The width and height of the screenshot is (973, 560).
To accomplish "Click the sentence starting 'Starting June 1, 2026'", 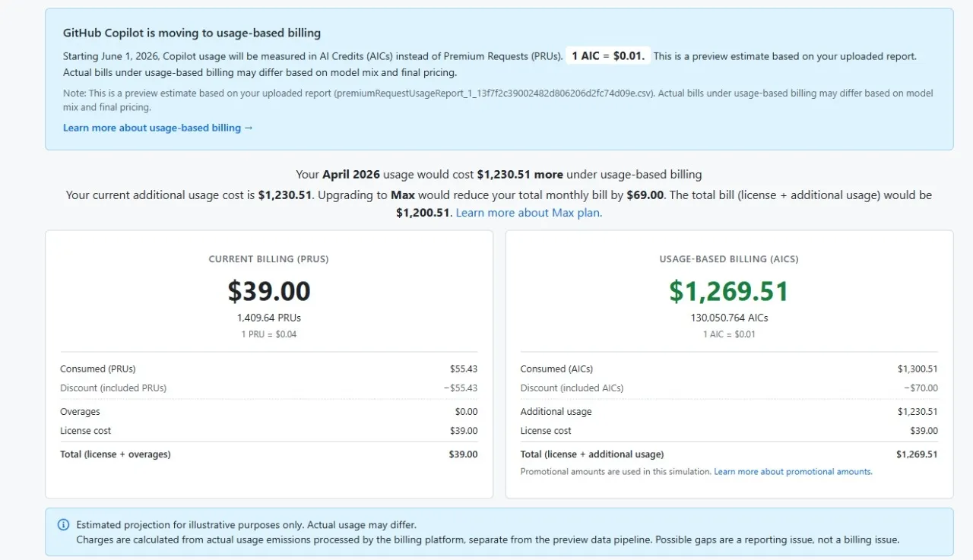I will click(x=313, y=56).
